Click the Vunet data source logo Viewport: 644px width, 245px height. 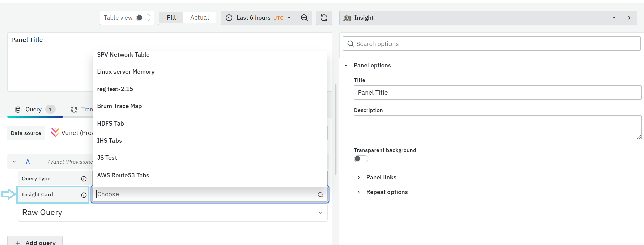(x=55, y=133)
